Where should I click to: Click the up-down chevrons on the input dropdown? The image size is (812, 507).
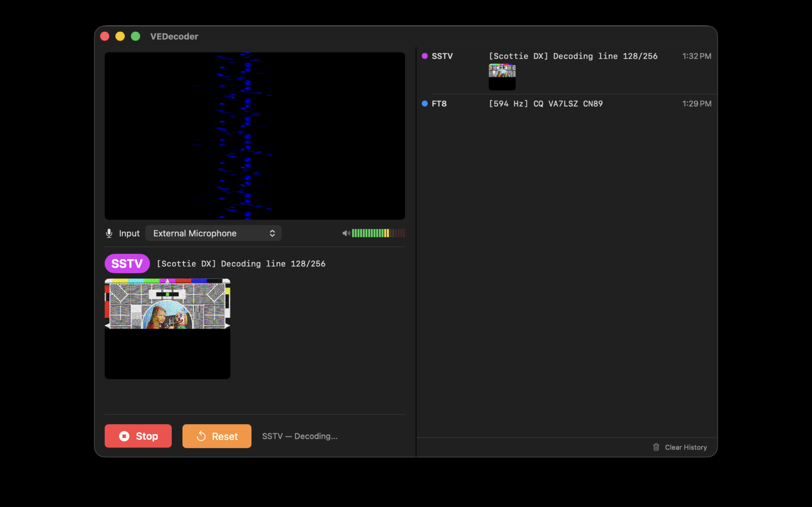(x=272, y=233)
